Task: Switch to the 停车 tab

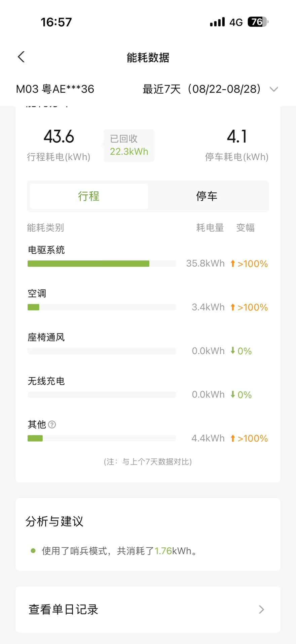Action: [207, 196]
